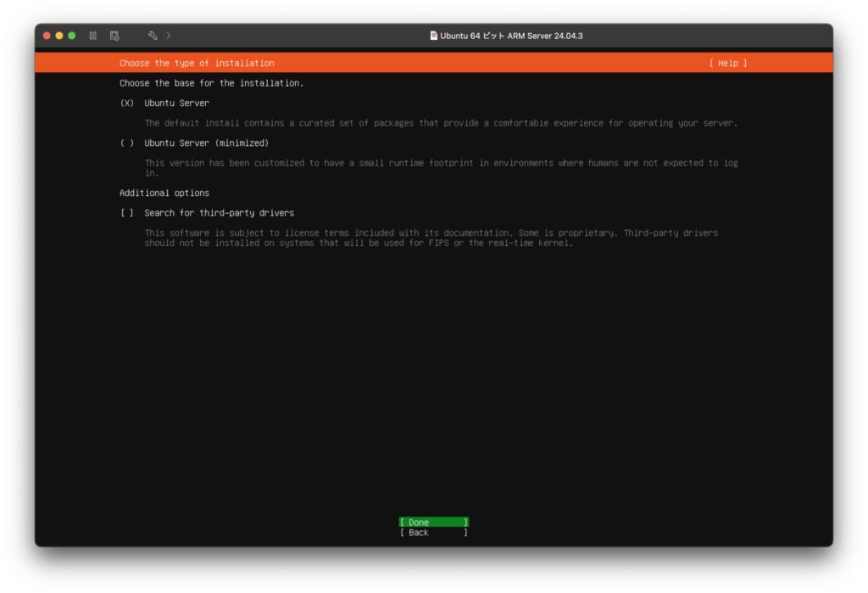Enable Search for third-party drivers checkbox
The image size is (868, 593).
click(x=127, y=213)
